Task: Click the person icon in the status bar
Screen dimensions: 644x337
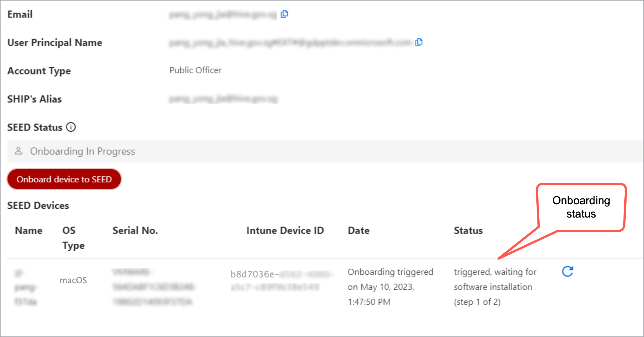Action: (19, 151)
